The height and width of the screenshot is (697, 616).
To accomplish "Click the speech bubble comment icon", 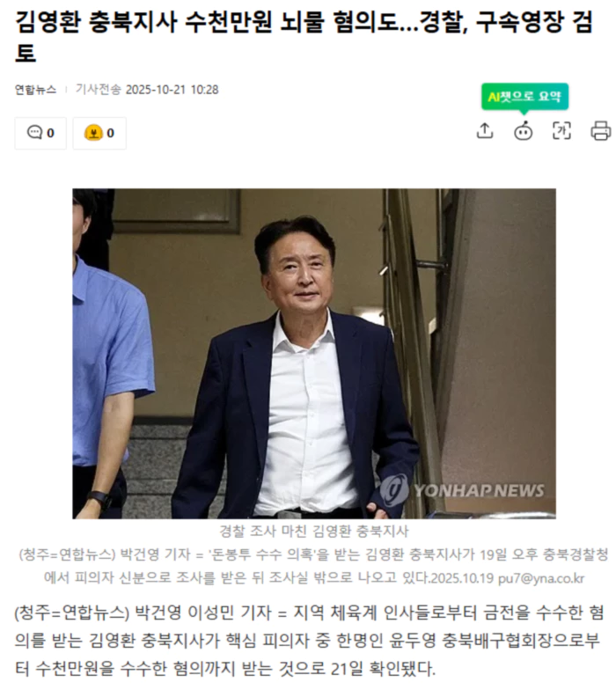I will tap(34, 133).
